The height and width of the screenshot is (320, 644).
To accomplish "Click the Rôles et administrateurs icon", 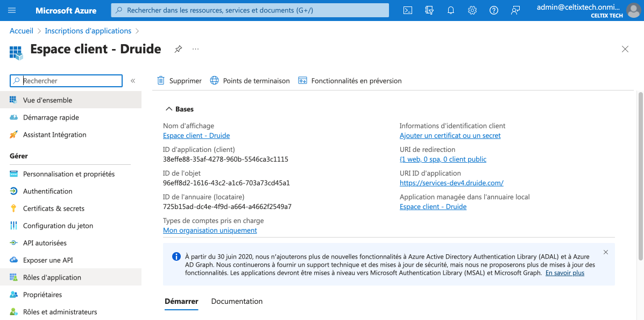I will click(x=13, y=312).
